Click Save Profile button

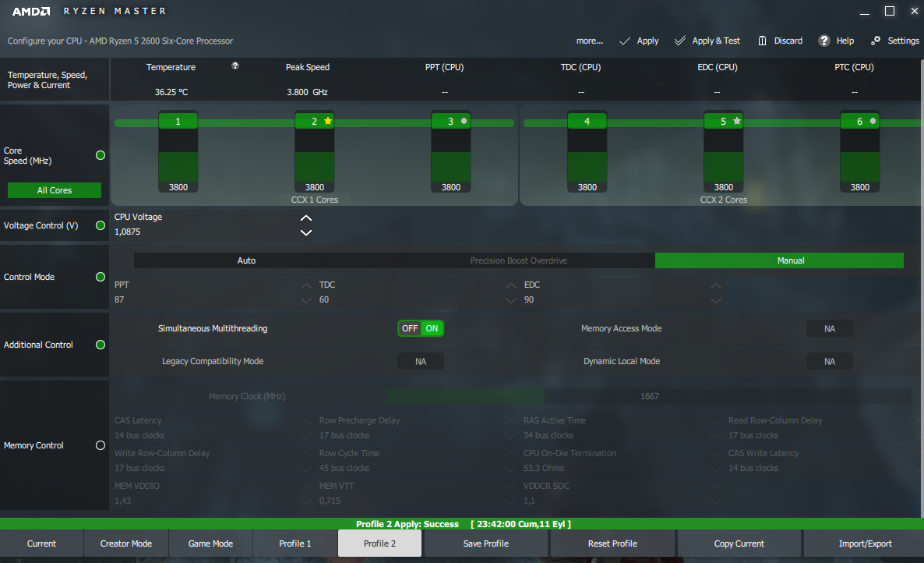pyautogui.click(x=486, y=544)
